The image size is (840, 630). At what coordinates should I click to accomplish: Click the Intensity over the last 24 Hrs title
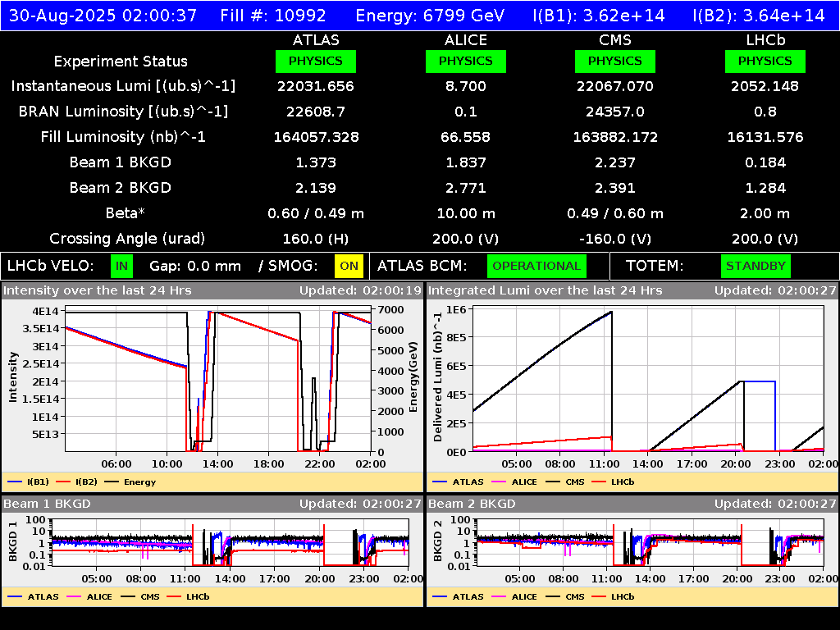coord(97,290)
